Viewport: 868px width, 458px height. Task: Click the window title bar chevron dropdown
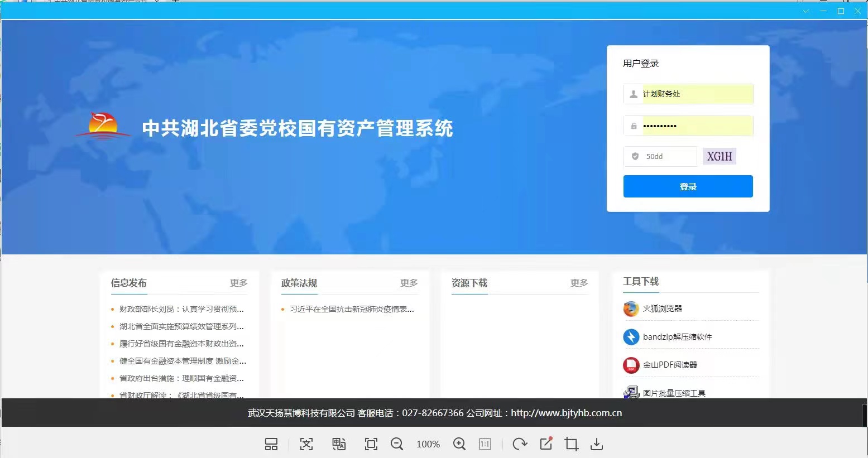pyautogui.click(x=805, y=11)
